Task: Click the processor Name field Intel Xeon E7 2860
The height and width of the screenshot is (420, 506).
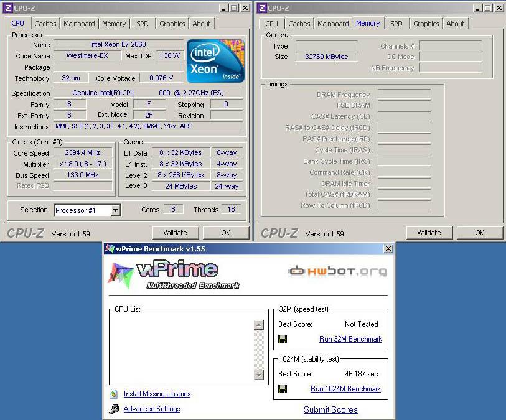Action: 118,44
